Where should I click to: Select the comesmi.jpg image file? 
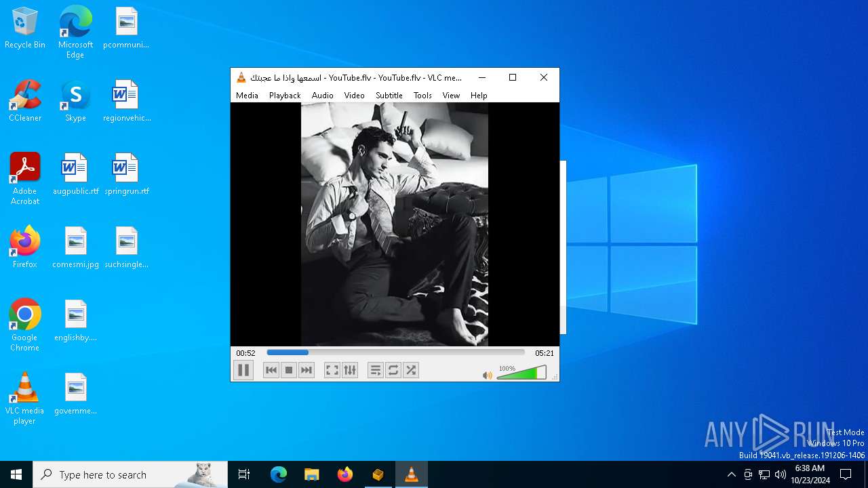tap(75, 248)
